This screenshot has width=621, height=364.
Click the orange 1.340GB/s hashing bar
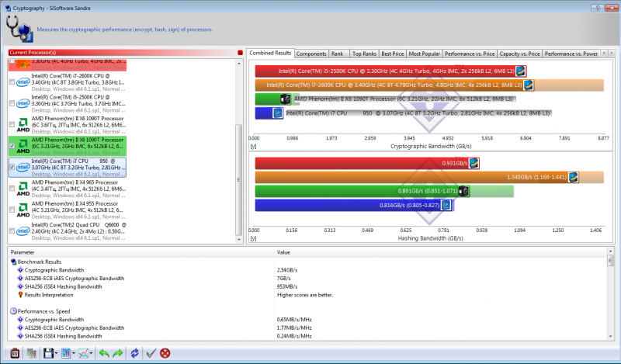click(x=417, y=177)
